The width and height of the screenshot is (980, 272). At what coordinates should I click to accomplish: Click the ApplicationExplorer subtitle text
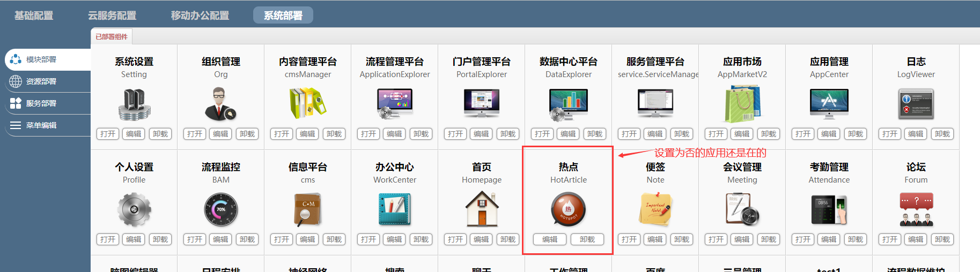(395, 74)
